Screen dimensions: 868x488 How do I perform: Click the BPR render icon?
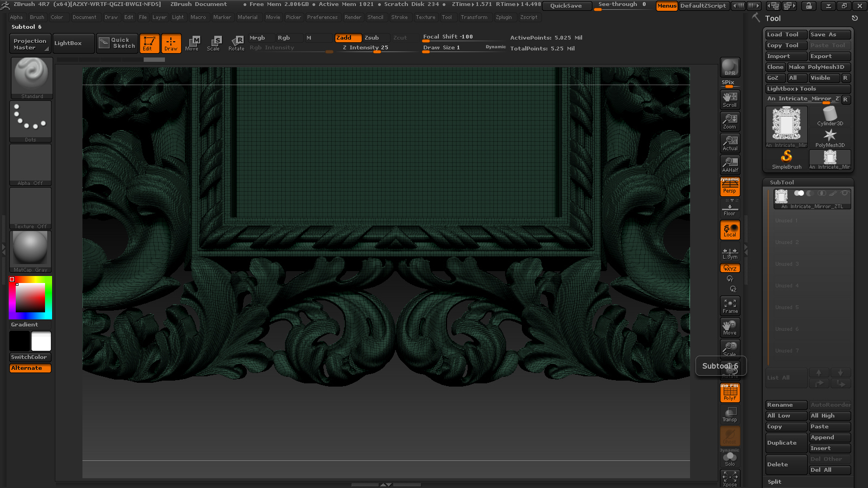tap(730, 67)
